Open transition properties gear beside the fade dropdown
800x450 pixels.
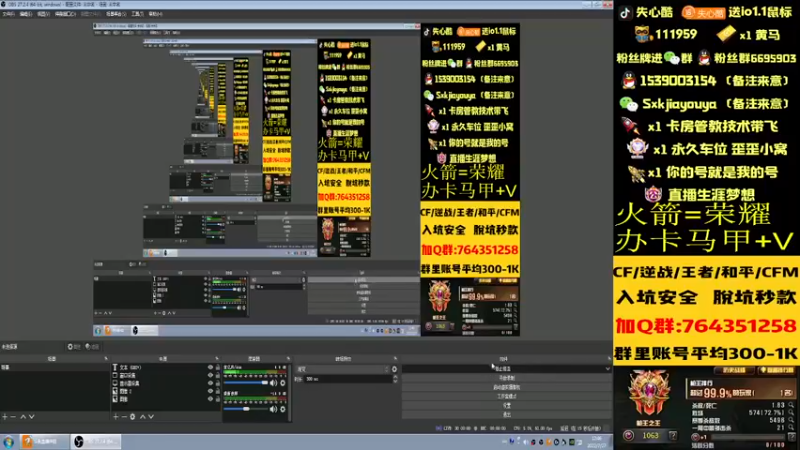394,369
